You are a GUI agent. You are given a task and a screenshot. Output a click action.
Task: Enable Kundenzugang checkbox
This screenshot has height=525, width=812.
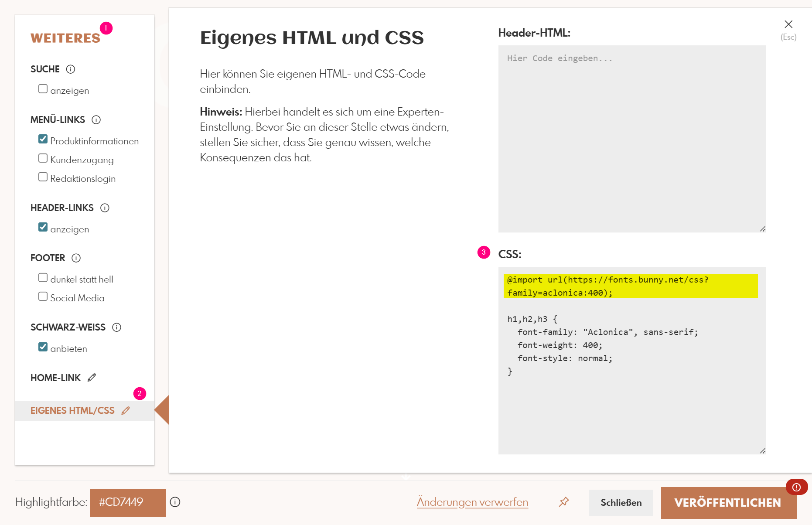[x=43, y=158]
